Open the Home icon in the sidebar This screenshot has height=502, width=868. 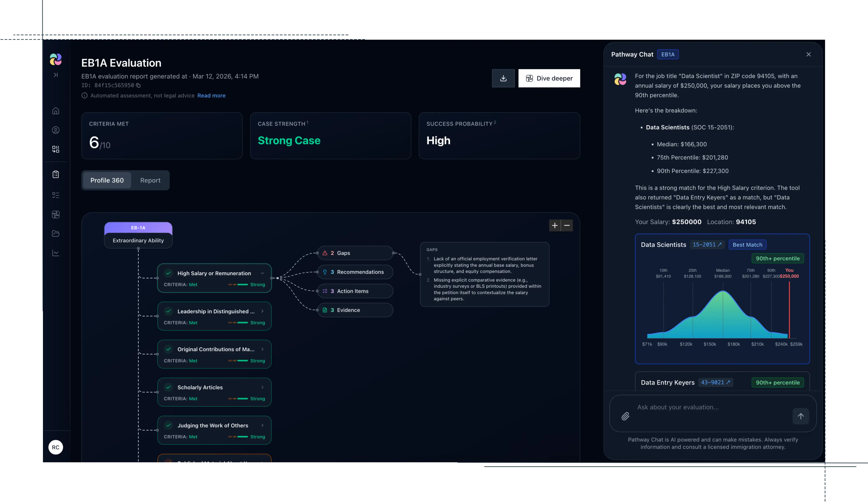click(55, 111)
